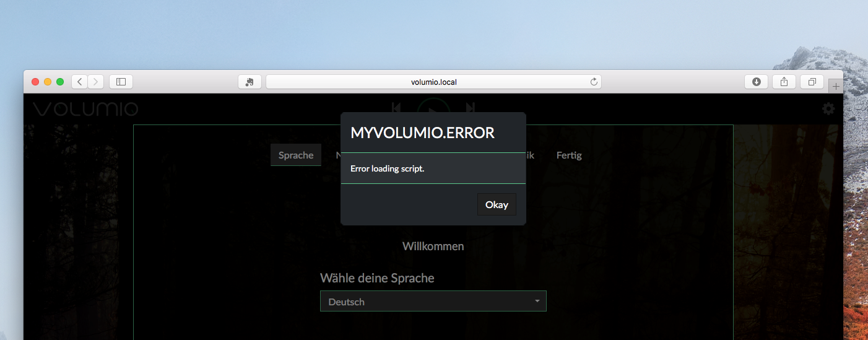Click the Willkommen heading
Image resolution: width=868 pixels, height=340 pixels.
(433, 246)
